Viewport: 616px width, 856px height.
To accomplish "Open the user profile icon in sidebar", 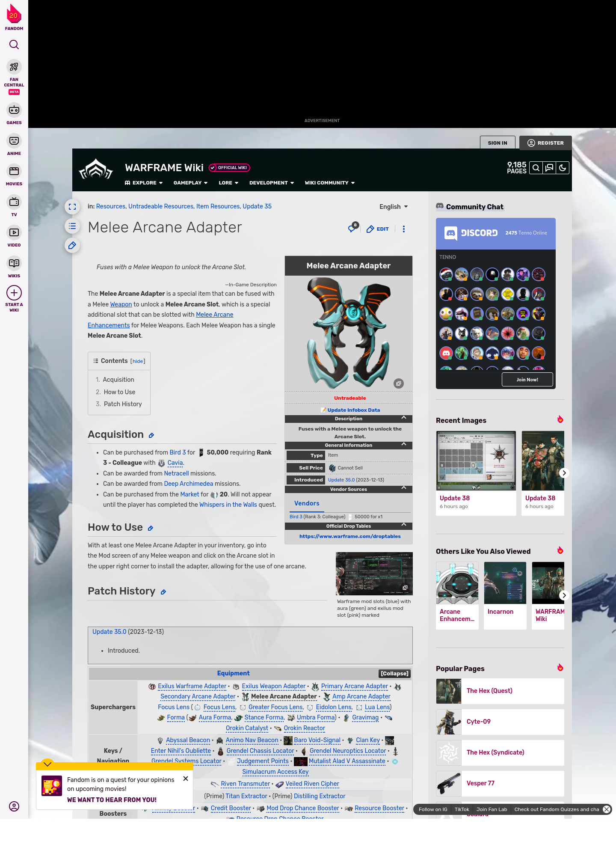I will [14, 806].
